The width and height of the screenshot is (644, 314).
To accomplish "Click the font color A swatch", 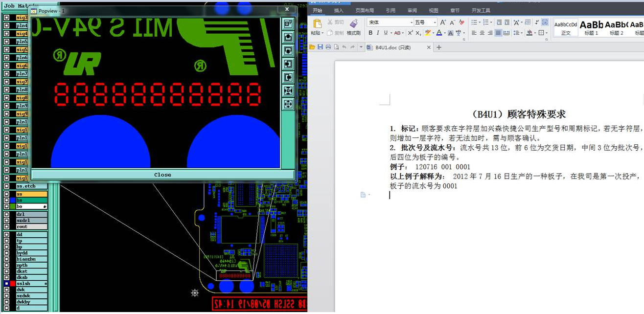I will [439, 33].
